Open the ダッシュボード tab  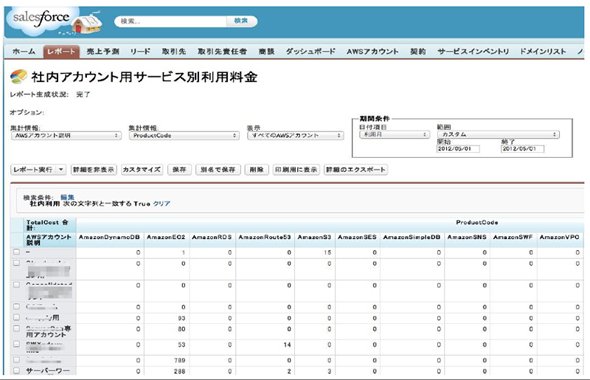(x=310, y=52)
